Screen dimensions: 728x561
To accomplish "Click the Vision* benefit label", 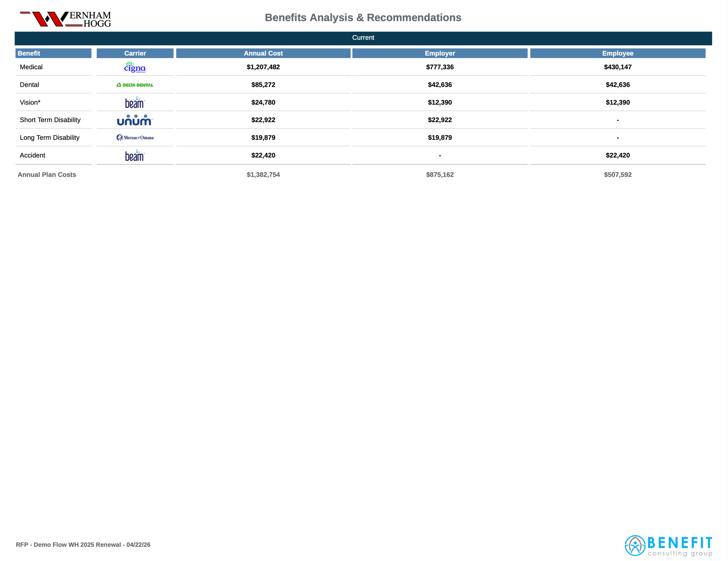I will 30,103.
